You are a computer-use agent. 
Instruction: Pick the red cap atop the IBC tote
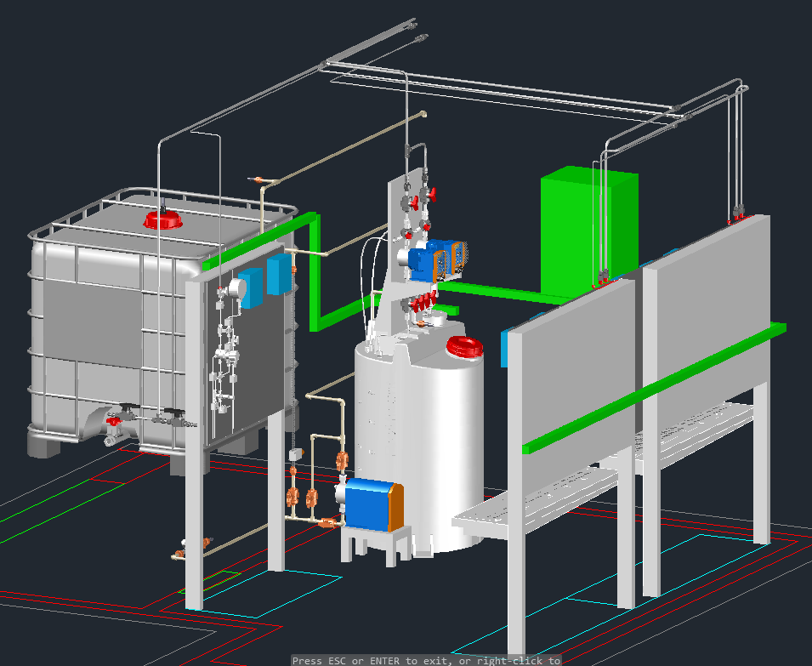(x=162, y=219)
